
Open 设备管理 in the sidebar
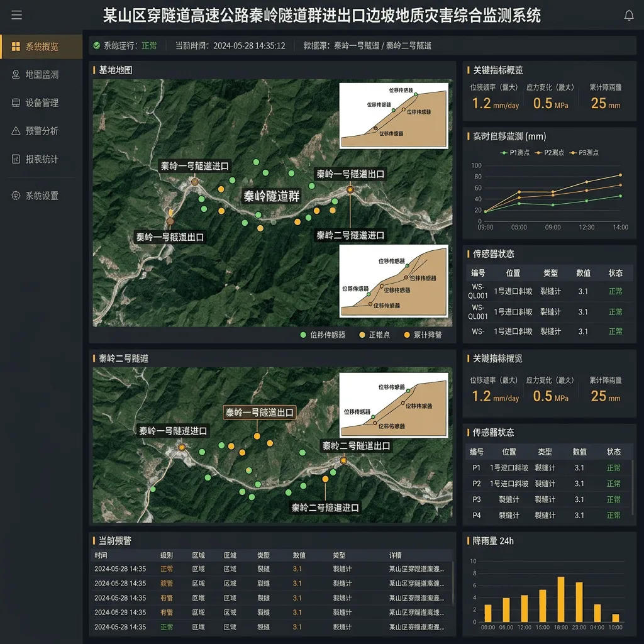pos(41,103)
